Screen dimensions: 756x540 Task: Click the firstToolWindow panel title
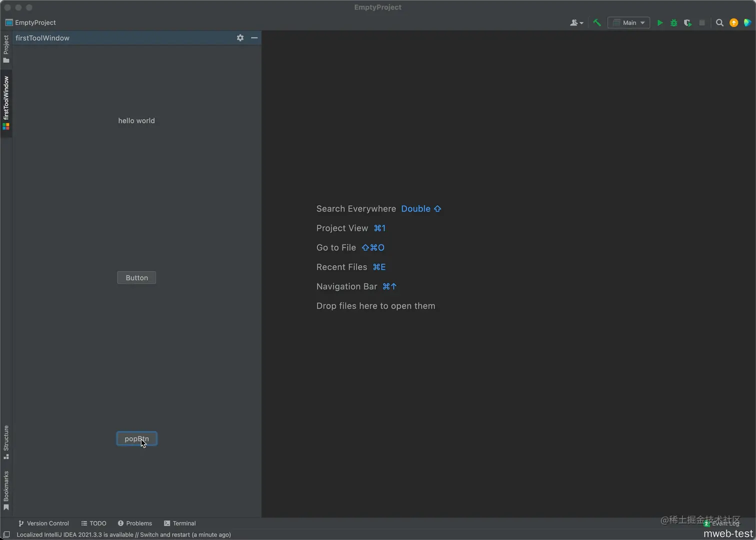point(42,38)
